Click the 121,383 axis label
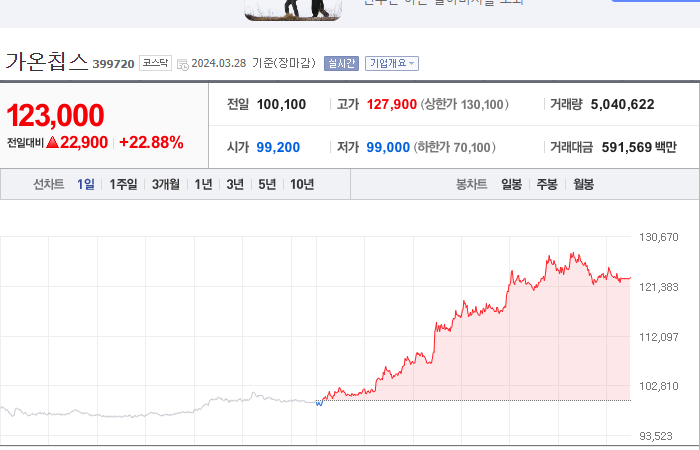The height and width of the screenshot is (450, 700). pyautogui.click(x=658, y=287)
